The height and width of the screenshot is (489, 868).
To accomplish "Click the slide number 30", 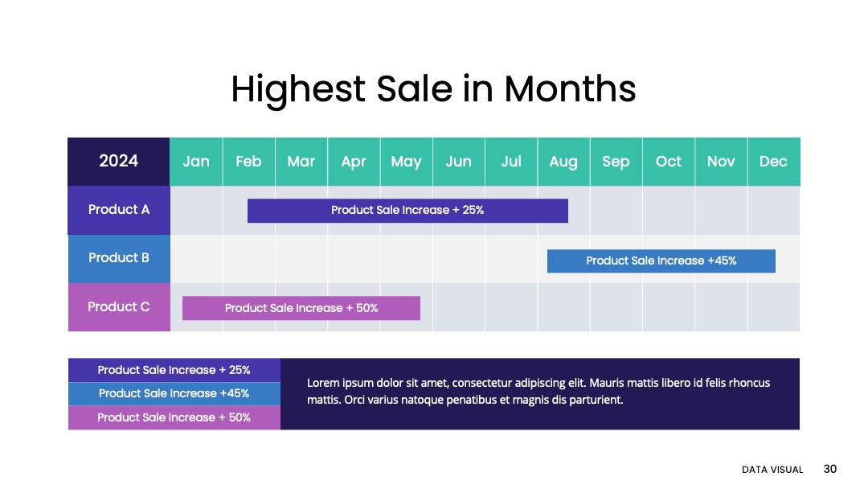I will [829, 469].
